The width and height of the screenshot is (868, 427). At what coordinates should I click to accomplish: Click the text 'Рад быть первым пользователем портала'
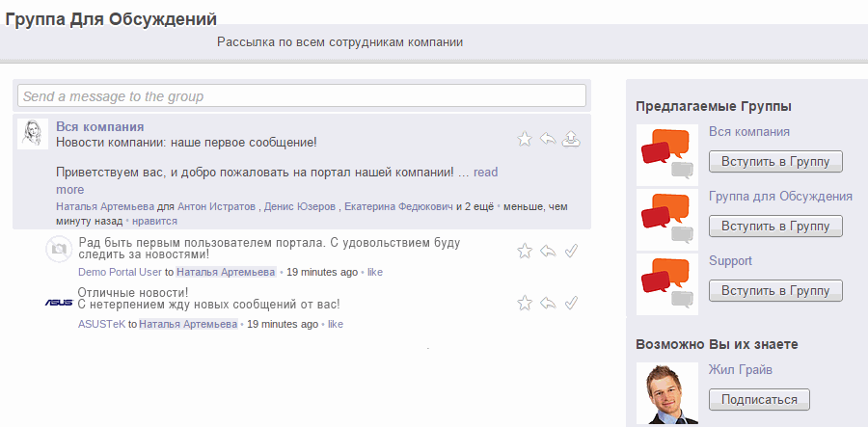click(x=200, y=242)
